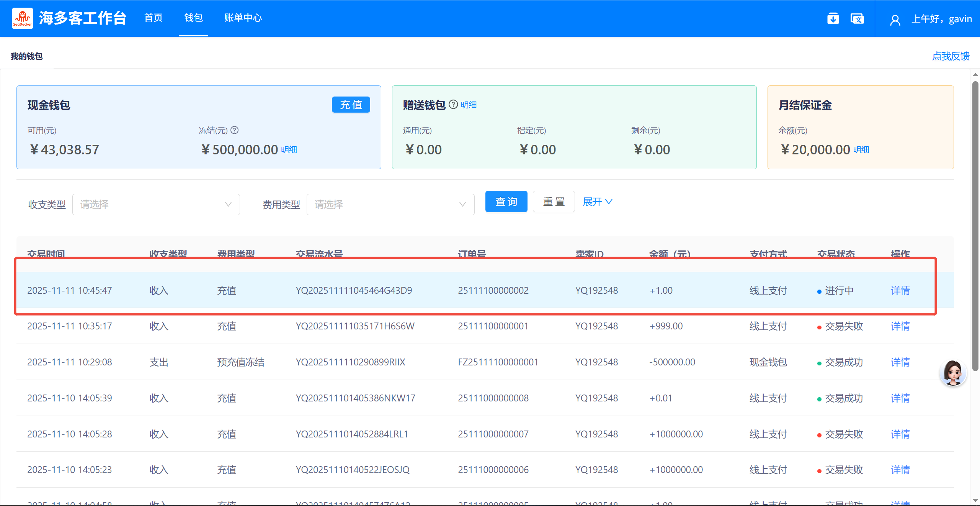Image resolution: width=980 pixels, height=506 pixels.
Task: Expand more filters with 展开
Action: tap(597, 201)
